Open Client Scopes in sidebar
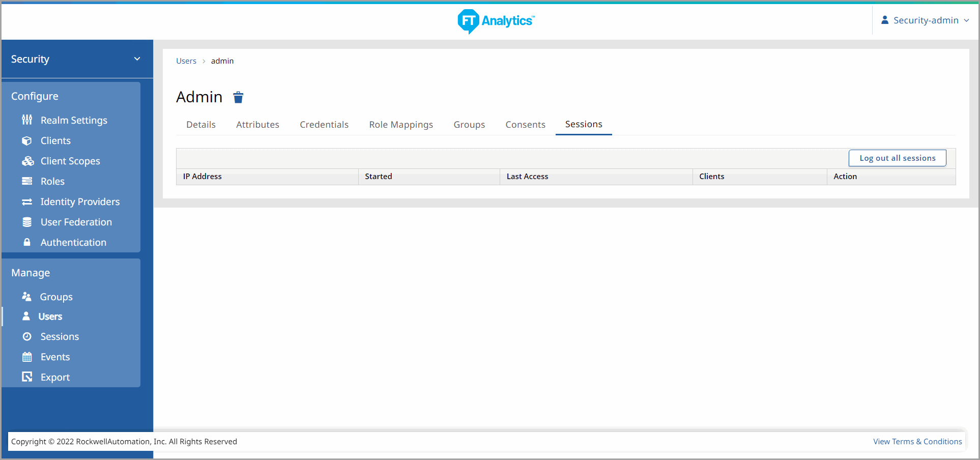The height and width of the screenshot is (460, 980). (70, 161)
